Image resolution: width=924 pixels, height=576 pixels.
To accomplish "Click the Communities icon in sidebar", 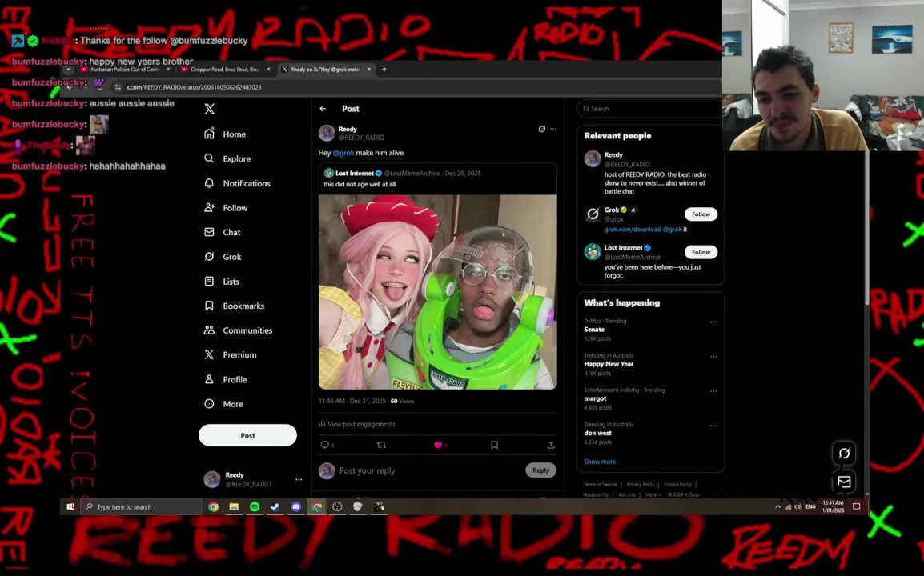I will tap(209, 330).
